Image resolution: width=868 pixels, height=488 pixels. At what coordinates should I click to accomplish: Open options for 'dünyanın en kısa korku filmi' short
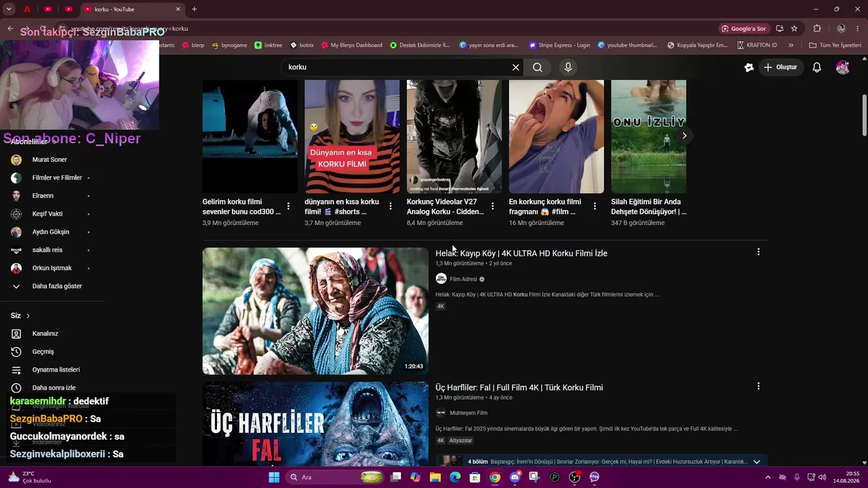391,206
